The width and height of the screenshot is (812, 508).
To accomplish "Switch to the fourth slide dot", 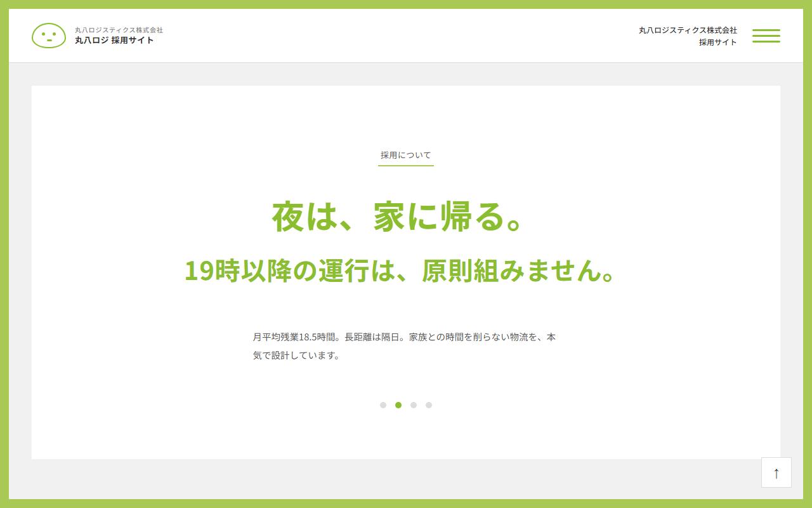I will pyautogui.click(x=429, y=405).
